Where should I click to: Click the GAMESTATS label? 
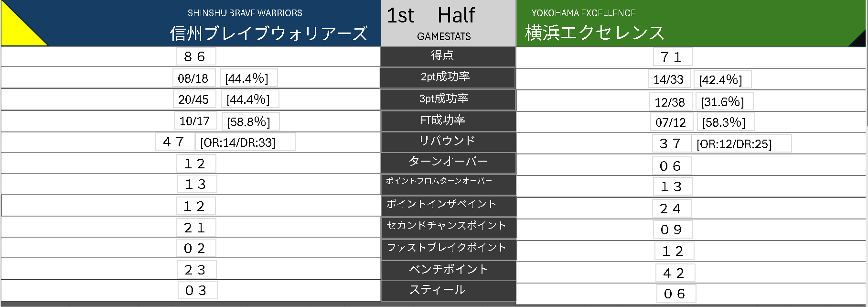[x=444, y=36]
